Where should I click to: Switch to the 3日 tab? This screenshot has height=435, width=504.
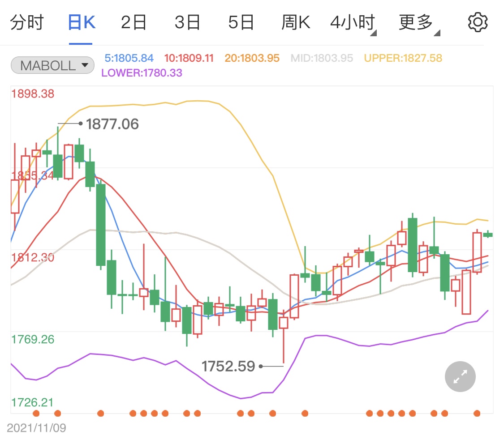click(187, 22)
